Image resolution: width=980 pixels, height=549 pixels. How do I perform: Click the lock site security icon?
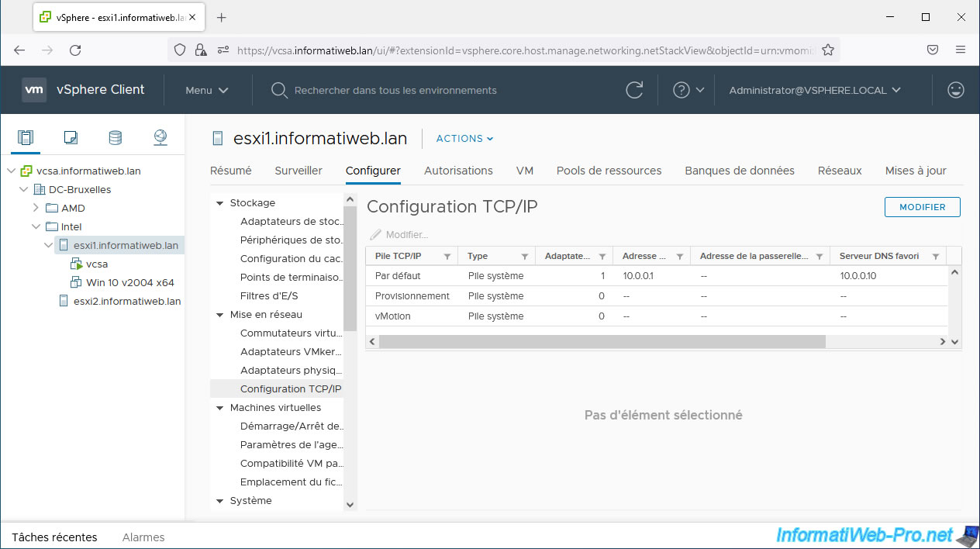[201, 50]
